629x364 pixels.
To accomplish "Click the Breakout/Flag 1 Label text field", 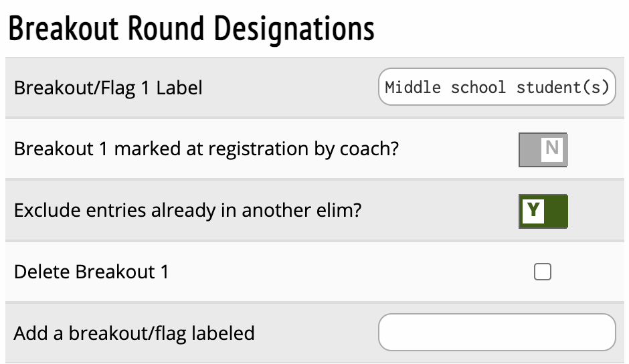I will (x=497, y=87).
